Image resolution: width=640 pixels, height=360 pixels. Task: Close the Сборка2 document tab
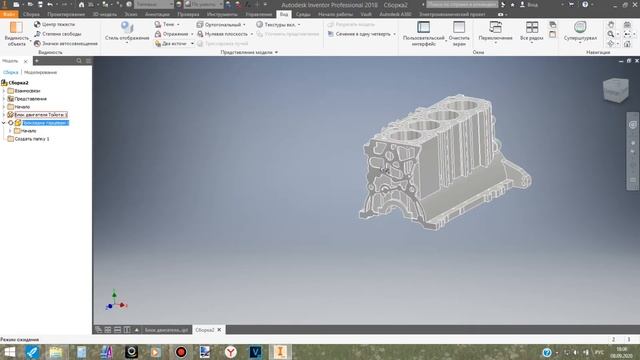[219, 330]
